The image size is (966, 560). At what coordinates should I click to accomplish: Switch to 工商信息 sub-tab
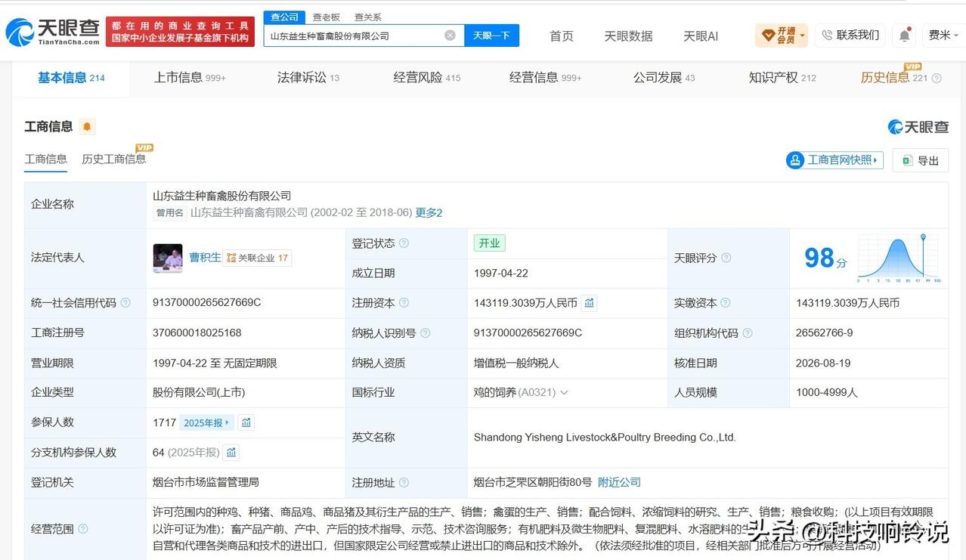45,159
